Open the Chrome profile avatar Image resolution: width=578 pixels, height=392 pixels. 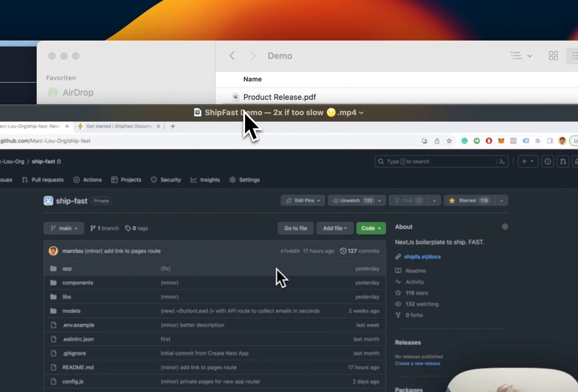point(562,141)
